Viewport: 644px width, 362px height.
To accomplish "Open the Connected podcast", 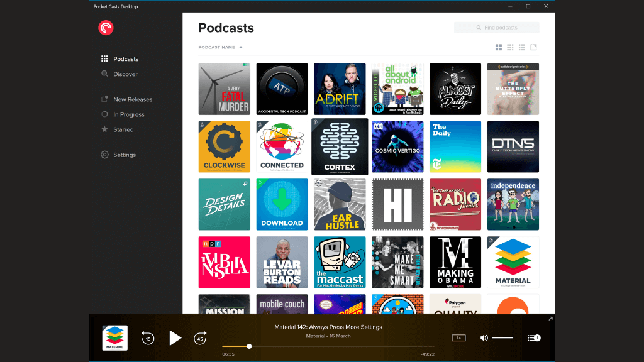I will pyautogui.click(x=282, y=146).
